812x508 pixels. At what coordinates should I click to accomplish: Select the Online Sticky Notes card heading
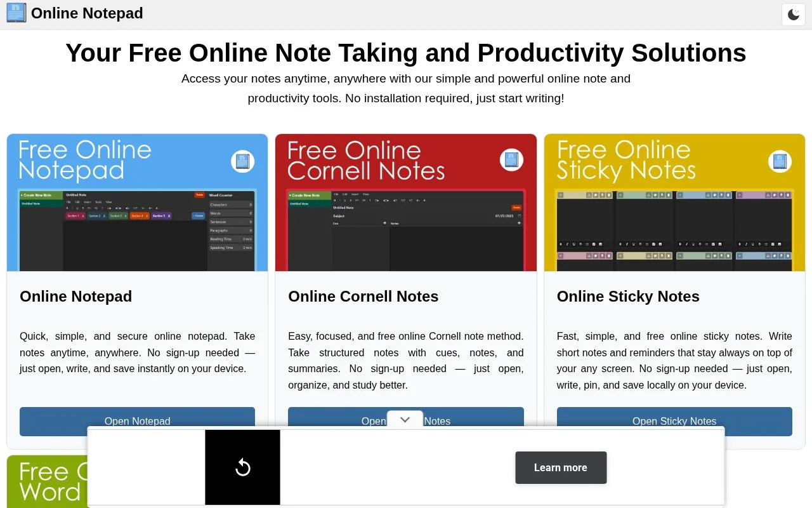pyautogui.click(x=628, y=297)
